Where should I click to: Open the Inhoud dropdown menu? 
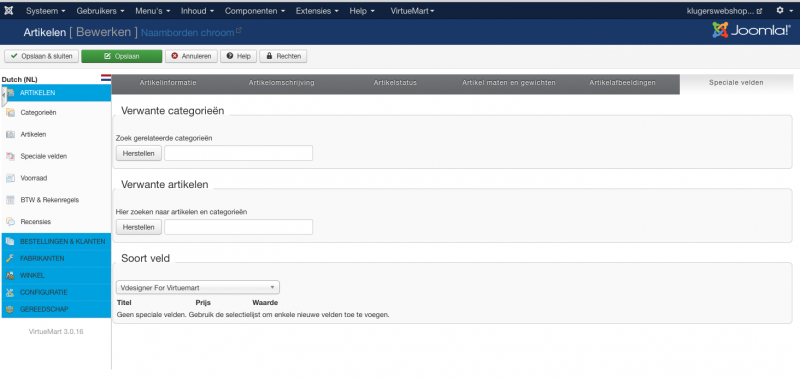(x=197, y=11)
